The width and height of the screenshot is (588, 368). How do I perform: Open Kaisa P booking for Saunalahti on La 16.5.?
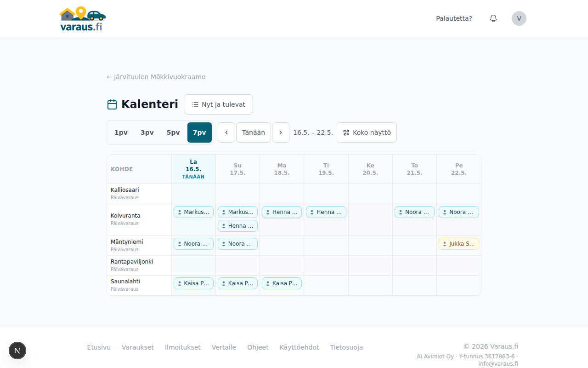pyautogui.click(x=193, y=283)
